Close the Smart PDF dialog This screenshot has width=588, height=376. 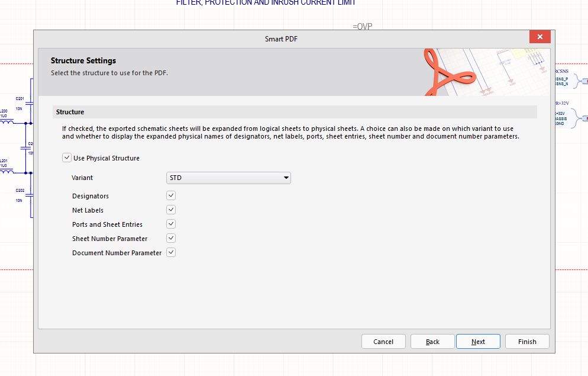(x=540, y=37)
